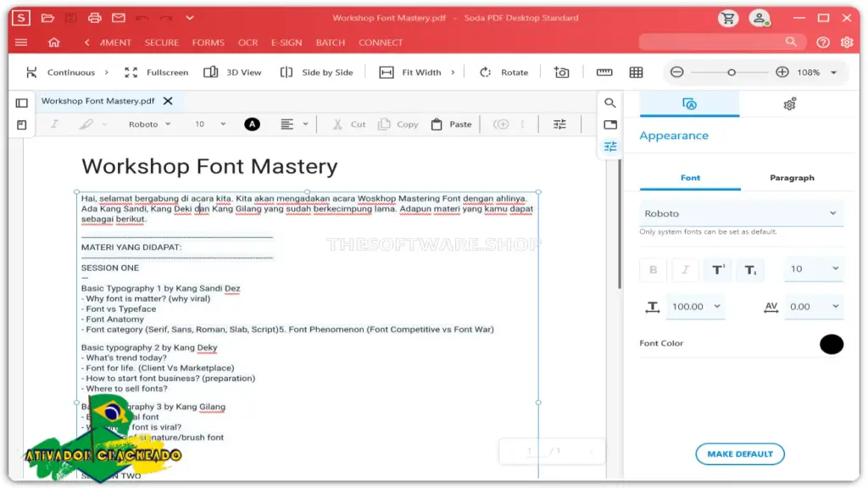This screenshot has width=868, height=488.
Task: Open font size 10 dropdown in toolbar
Action: (210, 125)
